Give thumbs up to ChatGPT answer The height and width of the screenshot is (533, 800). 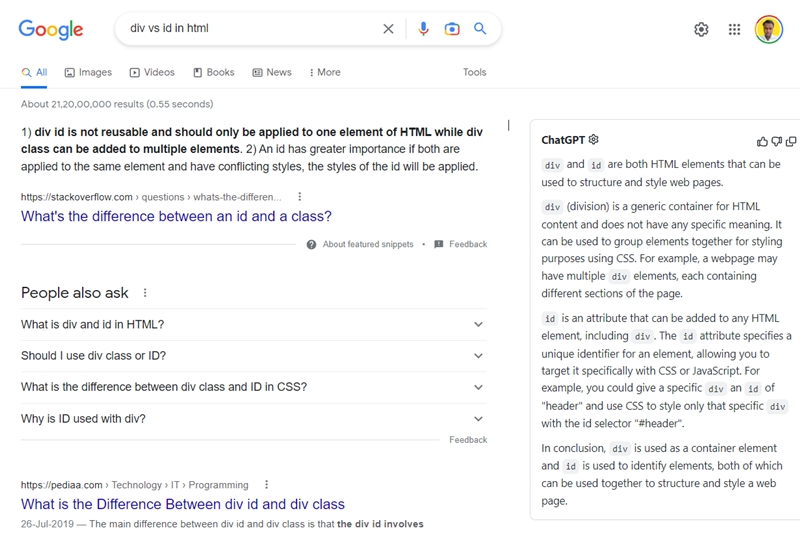coord(762,142)
